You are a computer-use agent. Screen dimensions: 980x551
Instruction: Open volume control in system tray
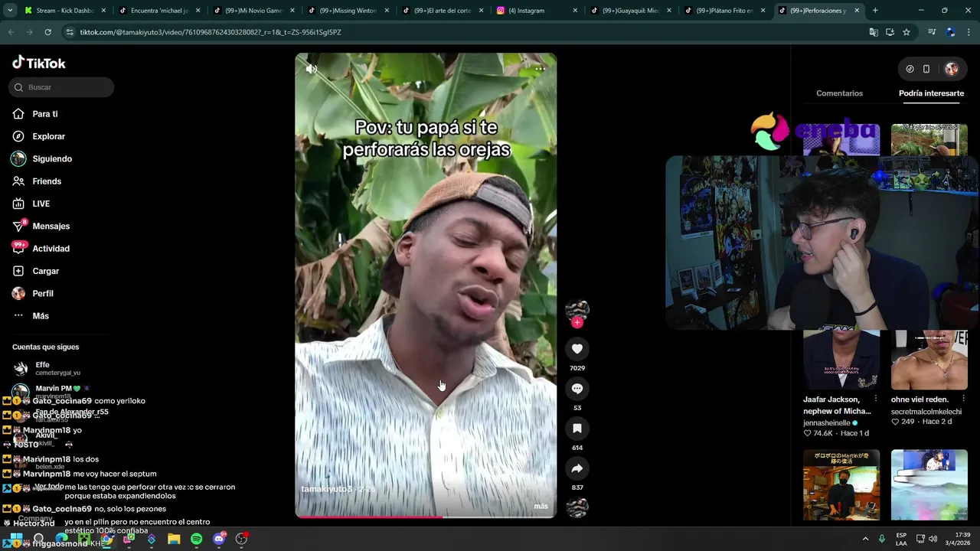(933, 539)
